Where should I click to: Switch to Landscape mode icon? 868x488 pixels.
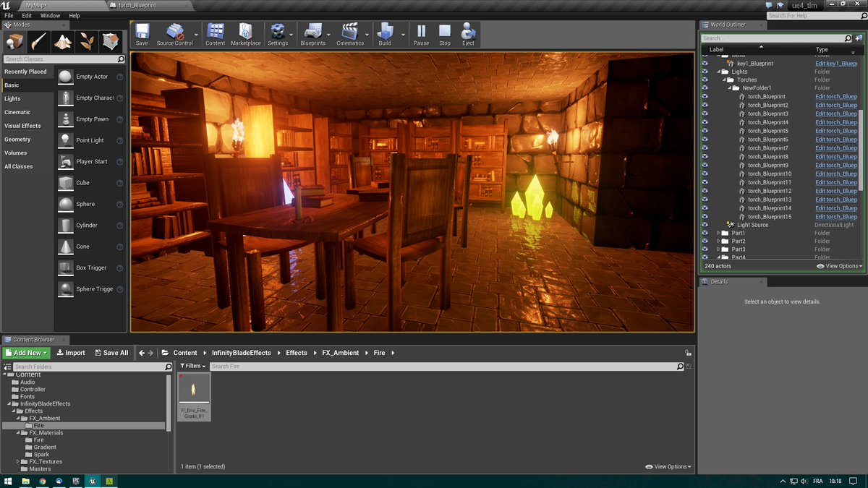(x=63, y=41)
